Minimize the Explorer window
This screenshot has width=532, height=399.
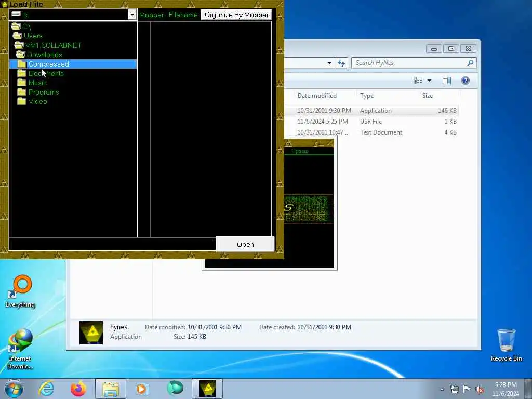tap(434, 49)
